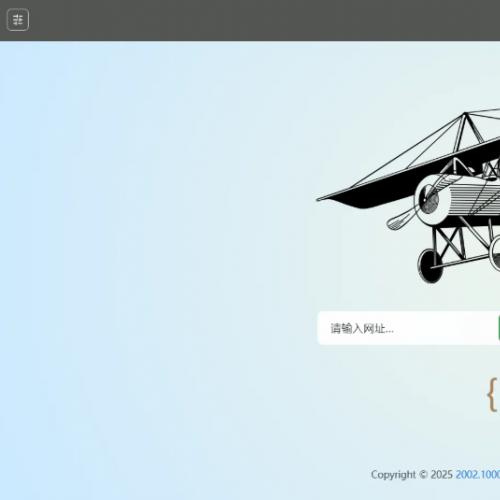Click the 请输入网址 placeholder text
Viewport: 500px width, 500px height.
point(362,329)
